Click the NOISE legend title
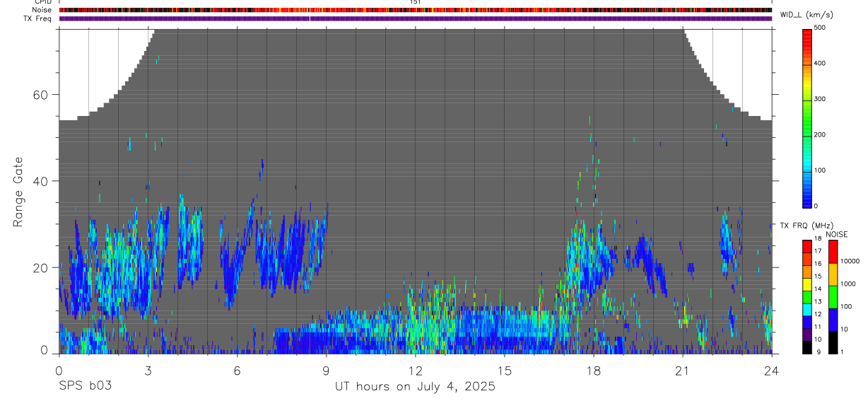Image resolution: width=868 pixels, height=401 pixels. pos(837,234)
